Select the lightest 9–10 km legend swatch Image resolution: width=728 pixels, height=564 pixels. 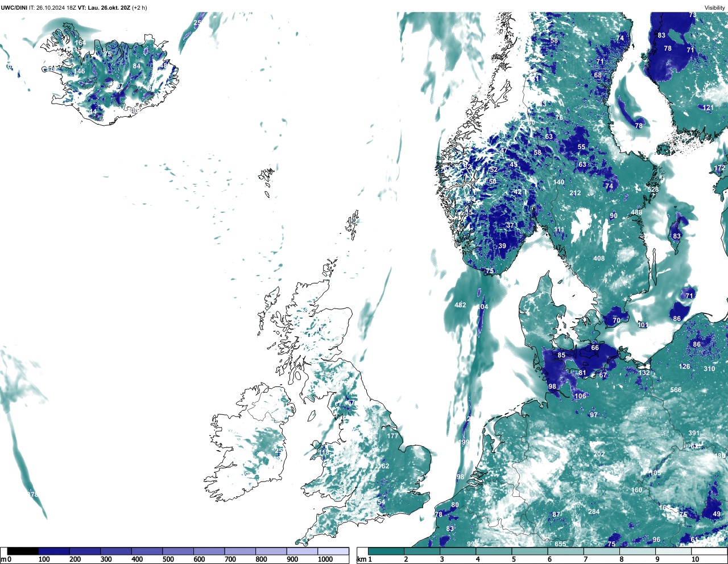(x=674, y=551)
